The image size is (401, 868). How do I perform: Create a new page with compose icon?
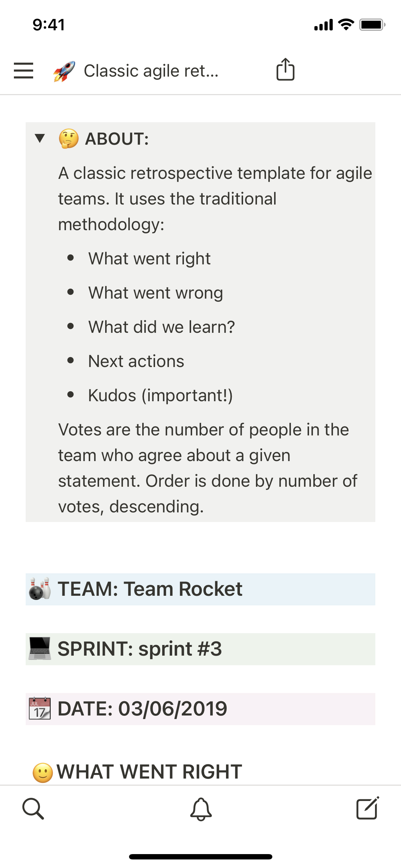(x=367, y=808)
